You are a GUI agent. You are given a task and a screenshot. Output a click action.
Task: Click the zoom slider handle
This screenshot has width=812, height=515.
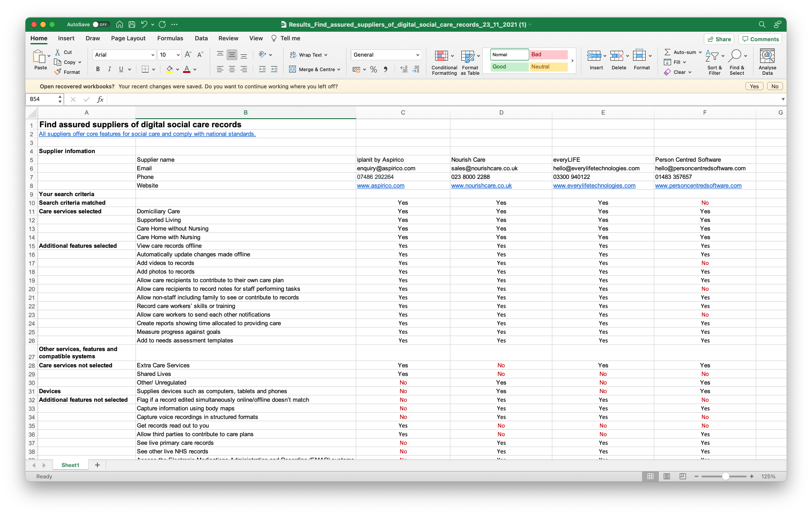(725, 476)
